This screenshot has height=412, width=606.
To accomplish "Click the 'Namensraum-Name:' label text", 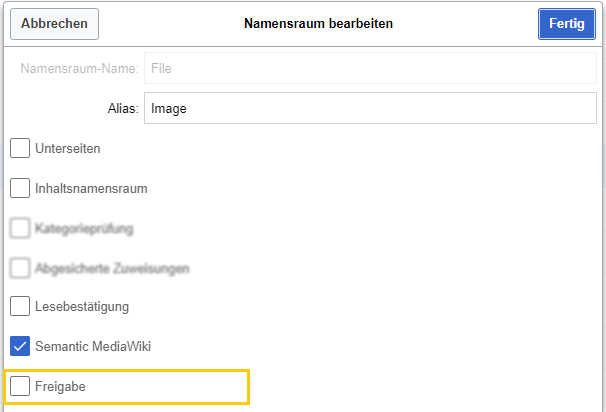I will point(79,68).
